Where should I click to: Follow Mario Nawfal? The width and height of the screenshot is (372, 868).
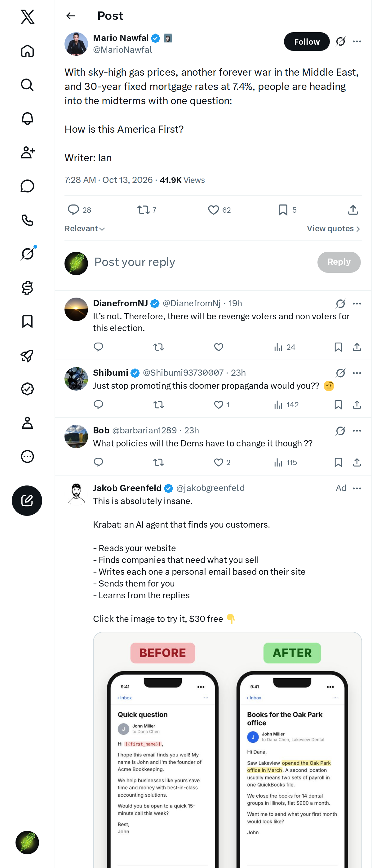[307, 42]
